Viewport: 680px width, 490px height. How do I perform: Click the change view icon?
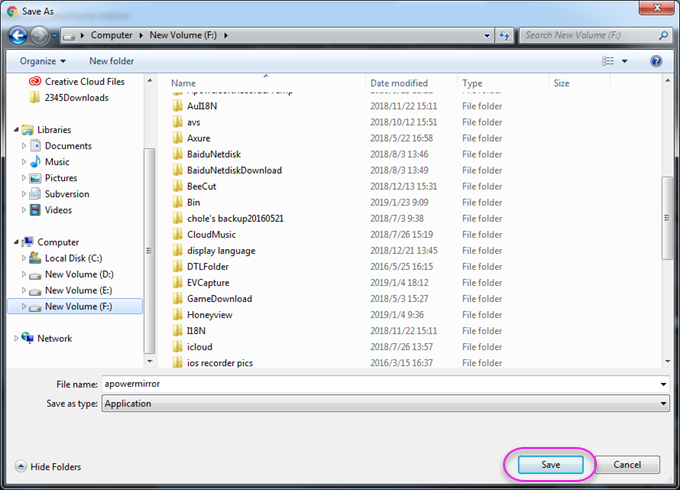pyautogui.click(x=607, y=61)
